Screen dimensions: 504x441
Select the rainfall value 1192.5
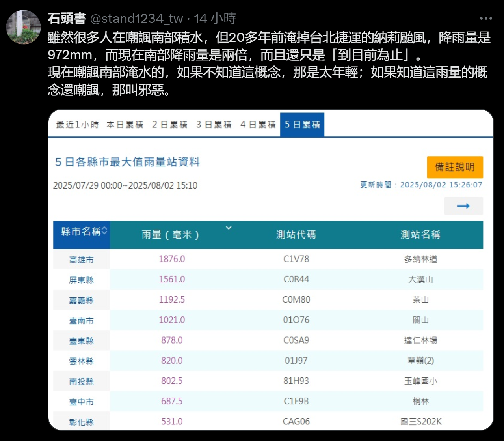tap(172, 299)
